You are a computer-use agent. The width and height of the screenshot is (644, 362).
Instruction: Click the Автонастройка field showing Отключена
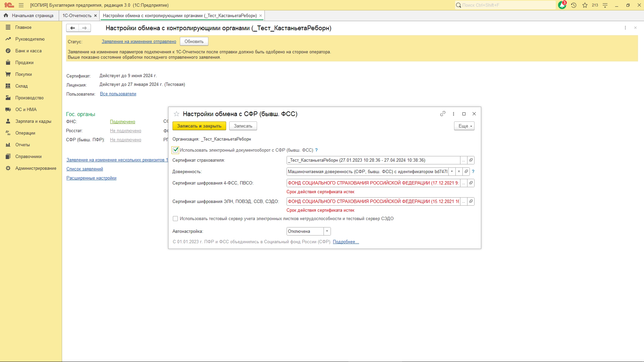305,231
